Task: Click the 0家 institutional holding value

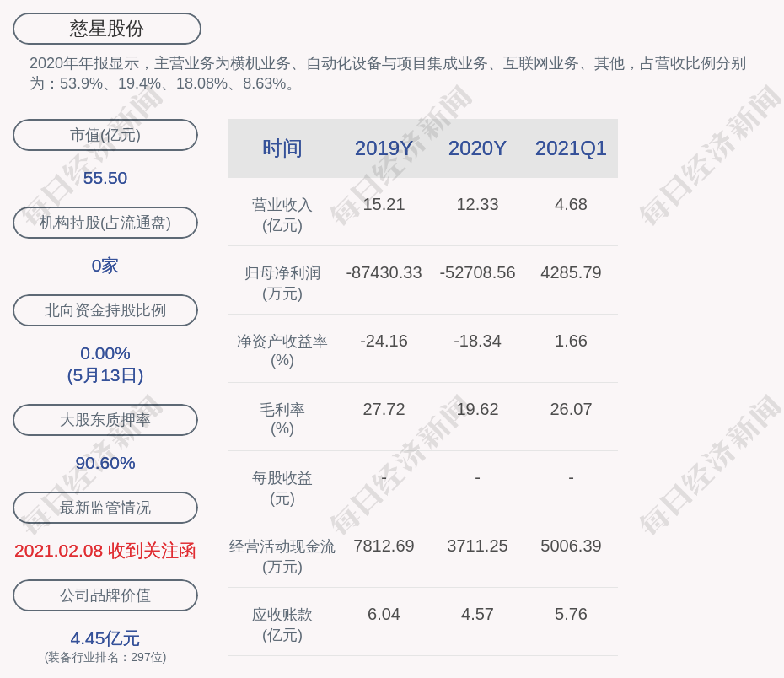Action: (x=105, y=266)
